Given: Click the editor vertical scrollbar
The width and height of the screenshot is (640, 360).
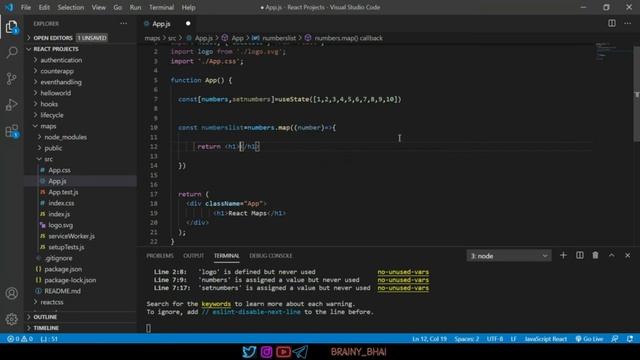Looking at the screenshot, I should click(x=636, y=94).
